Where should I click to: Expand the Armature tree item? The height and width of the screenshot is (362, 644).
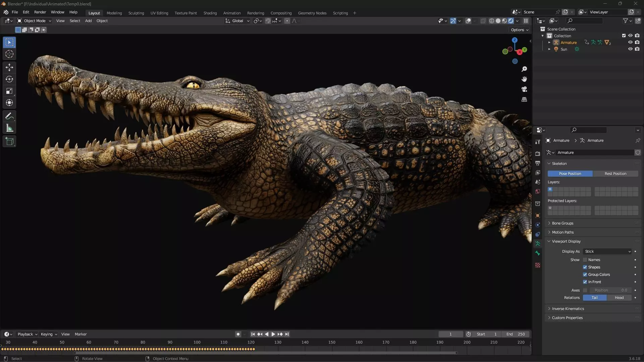click(x=549, y=43)
